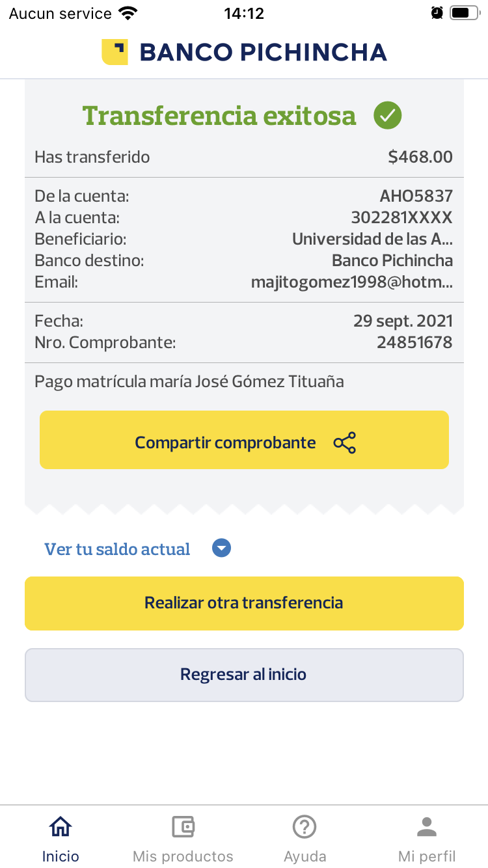Expand balance with the blue arrow
488x868 pixels.
pos(222,549)
